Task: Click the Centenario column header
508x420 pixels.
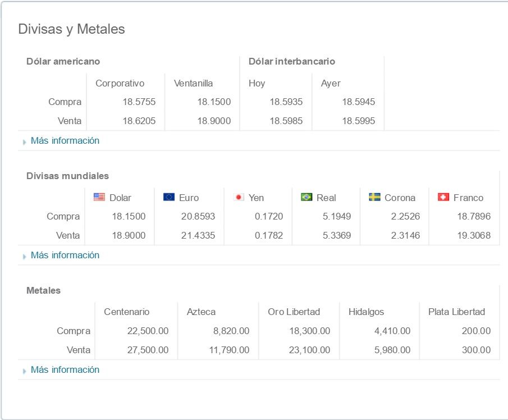Action: (x=126, y=312)
